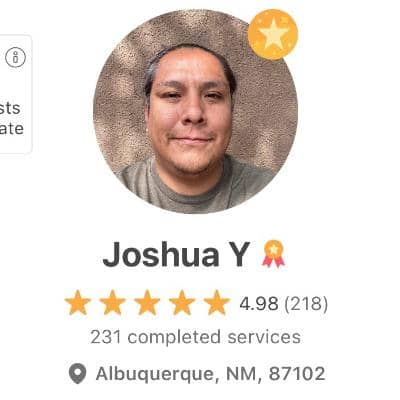This screenshot has height=400, width=400.
Task: Click the award ribbon beside Joshua Y
Action: click(x=273, y=254)
